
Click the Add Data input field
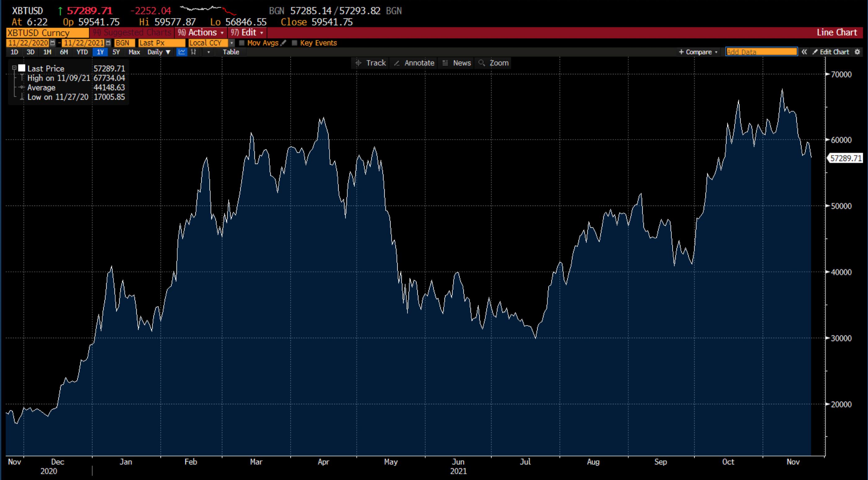pyautogui.click(x=761, y=52)
